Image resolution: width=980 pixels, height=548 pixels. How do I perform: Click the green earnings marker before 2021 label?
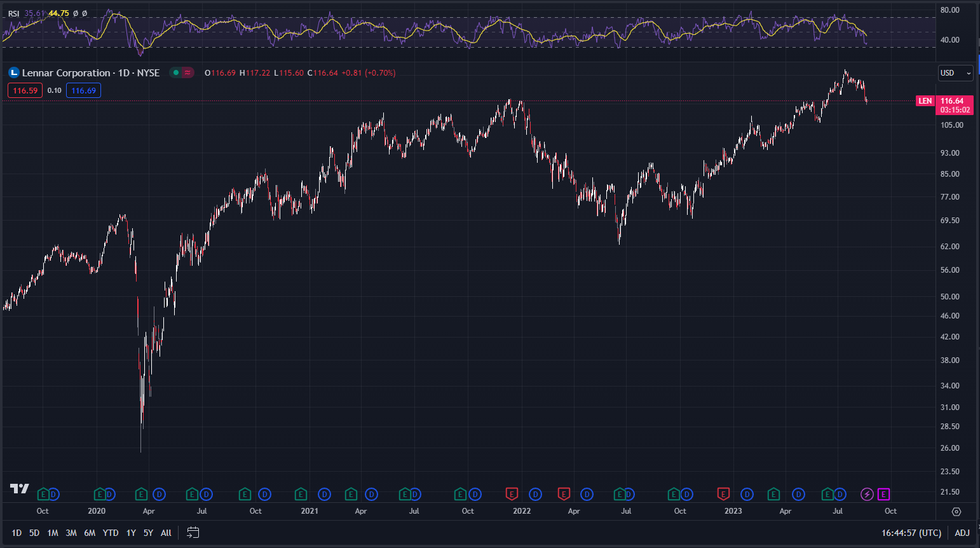[x=301, y=494]
